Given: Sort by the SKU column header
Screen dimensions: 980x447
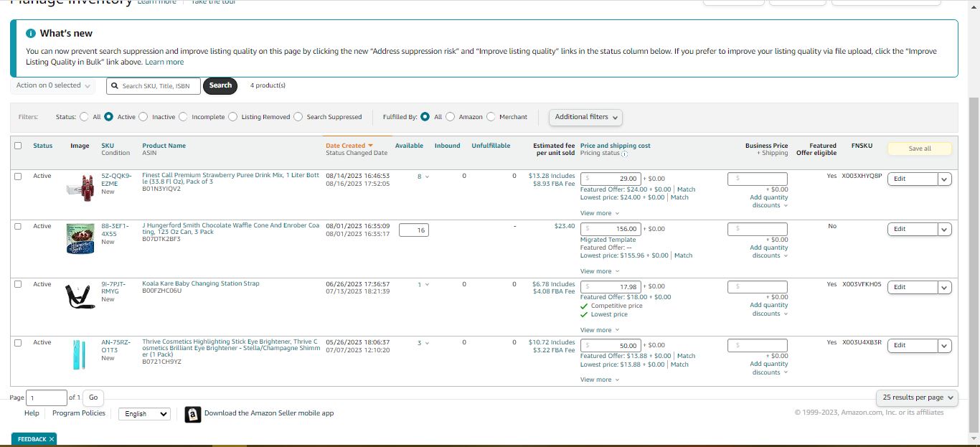Looking at the screenshot, I should pos(108,146).
